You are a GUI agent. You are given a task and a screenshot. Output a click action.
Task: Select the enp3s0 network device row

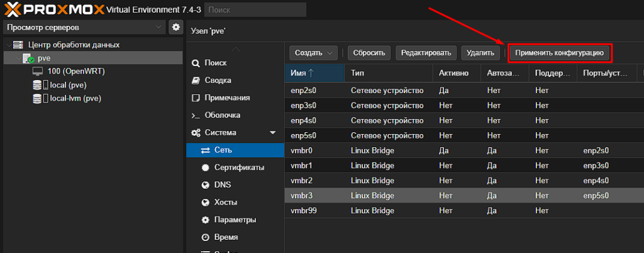click(x=464, y=106)
